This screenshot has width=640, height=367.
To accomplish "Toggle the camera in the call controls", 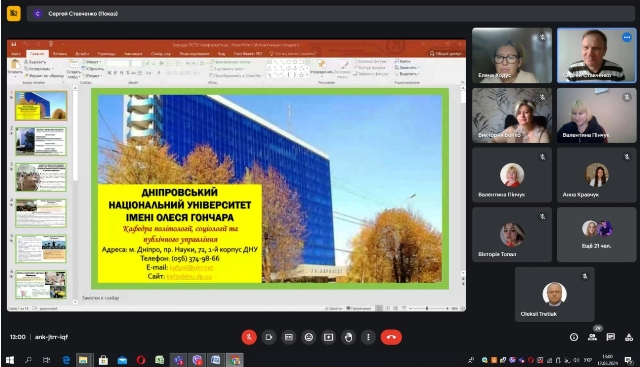I will [x=269, y=337].
